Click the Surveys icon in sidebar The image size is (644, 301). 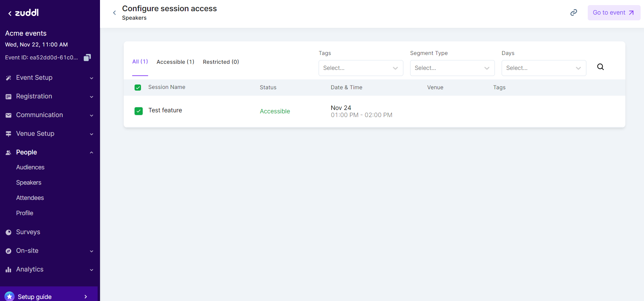tap(8, 232)
